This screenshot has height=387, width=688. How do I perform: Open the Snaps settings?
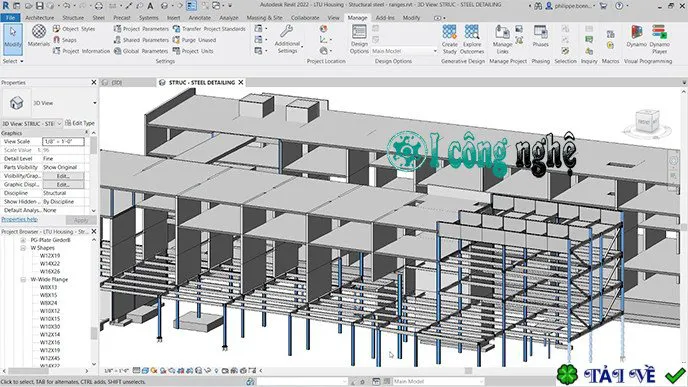pos(65,40)
